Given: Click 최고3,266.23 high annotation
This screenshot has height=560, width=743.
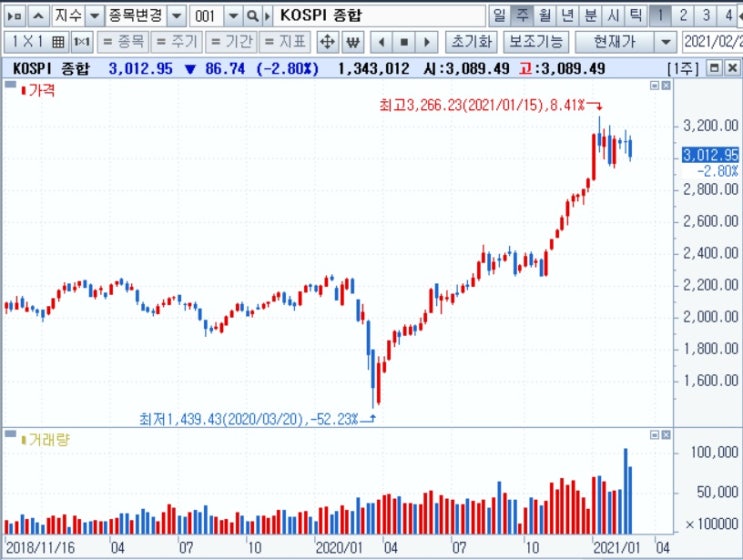Looking at the screenshot, I should tap(482, 105).
